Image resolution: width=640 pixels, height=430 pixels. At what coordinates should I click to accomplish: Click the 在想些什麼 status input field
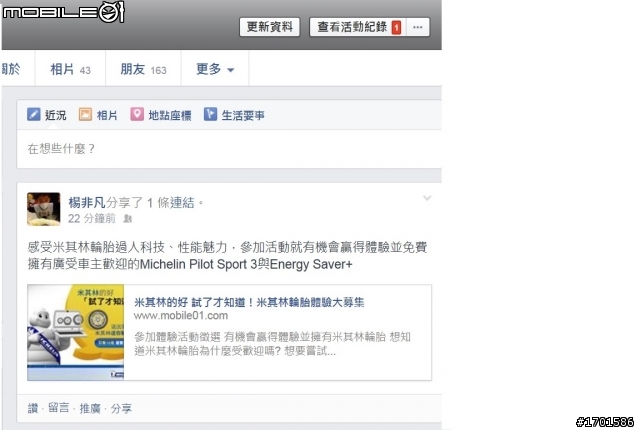(229, 149)
